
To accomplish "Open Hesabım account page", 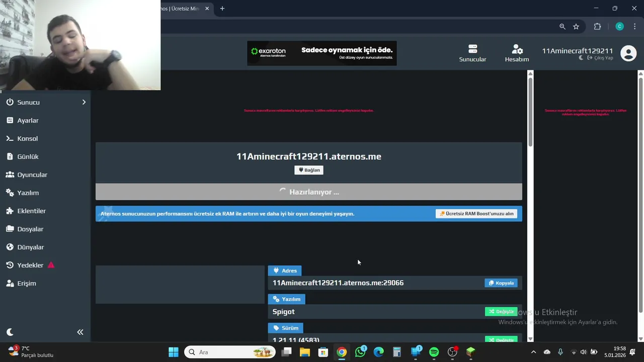I will click(517, 53).
